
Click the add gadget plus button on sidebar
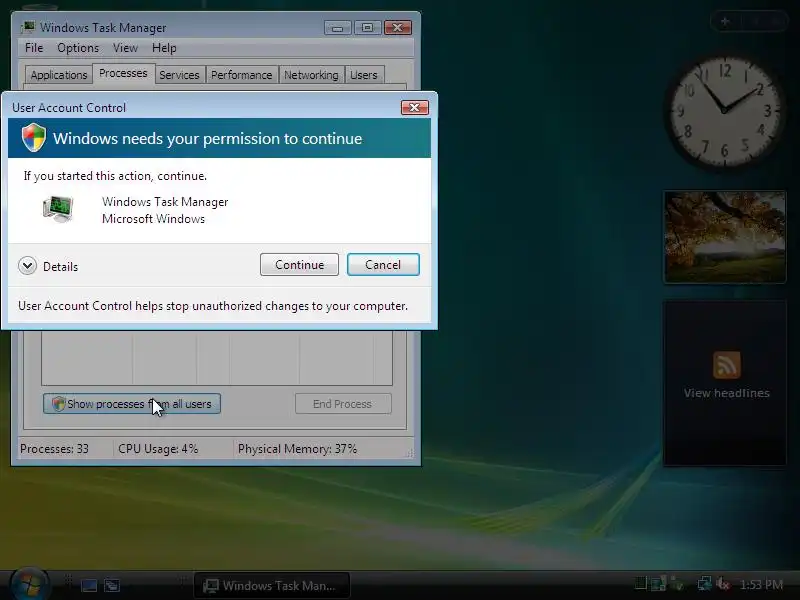coord(725,21)
